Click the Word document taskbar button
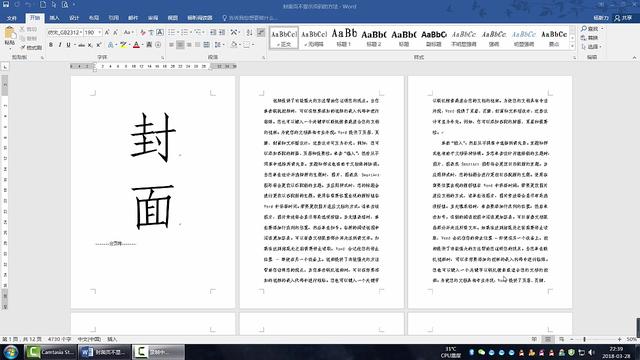The width and height of the screenshot is (640, 360). point(104,352)
